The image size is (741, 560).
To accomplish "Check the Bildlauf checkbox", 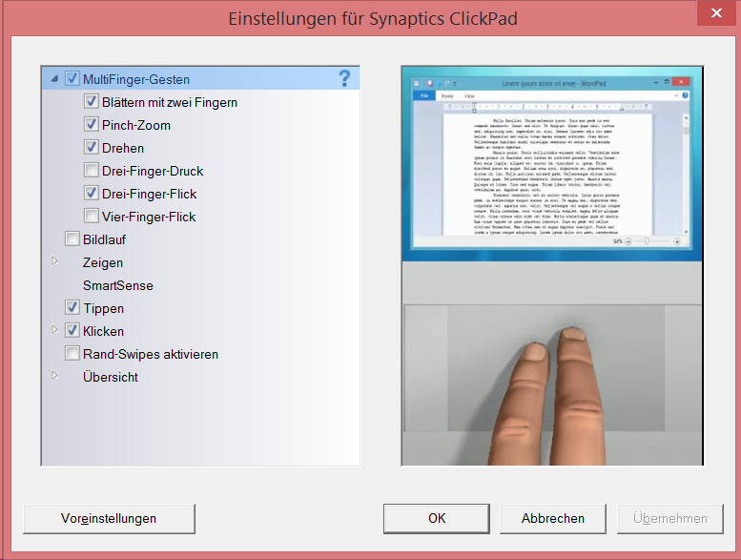I will click(72, 239).
